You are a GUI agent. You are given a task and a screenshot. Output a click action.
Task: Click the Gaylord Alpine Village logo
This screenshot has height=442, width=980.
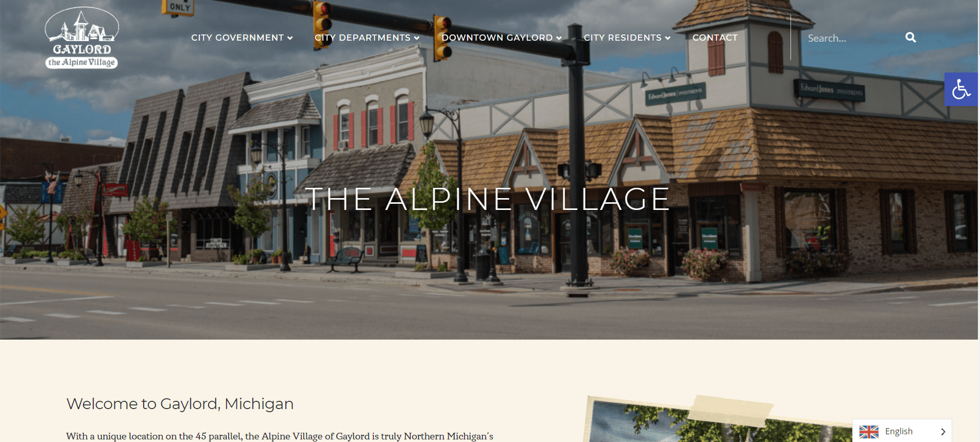coord(82,38)
